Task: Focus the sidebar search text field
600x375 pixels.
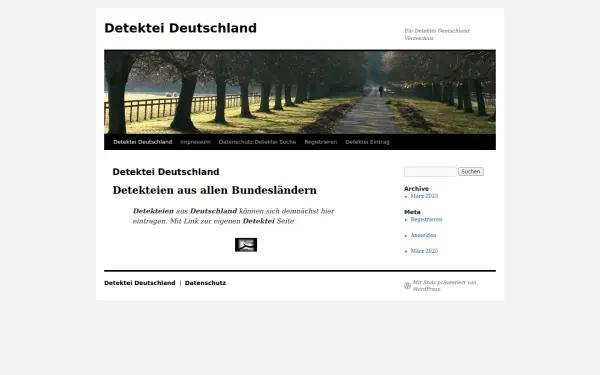Action: point(430,171)
